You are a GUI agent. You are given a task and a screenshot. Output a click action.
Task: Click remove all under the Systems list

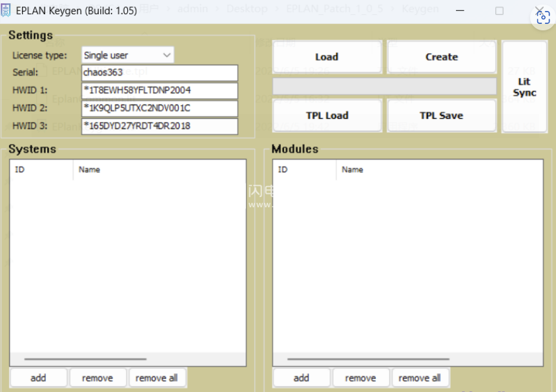pos(157,378)
